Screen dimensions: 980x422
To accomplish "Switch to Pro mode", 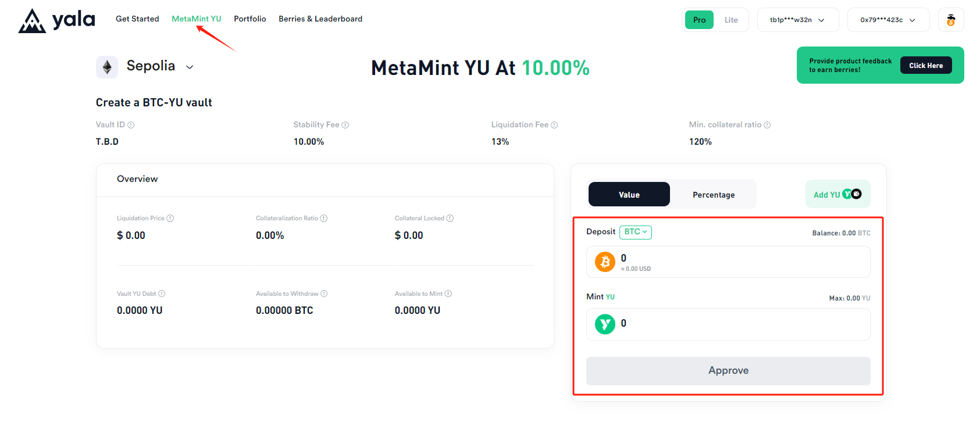I will pyautogui.click(x=699, y=20).
